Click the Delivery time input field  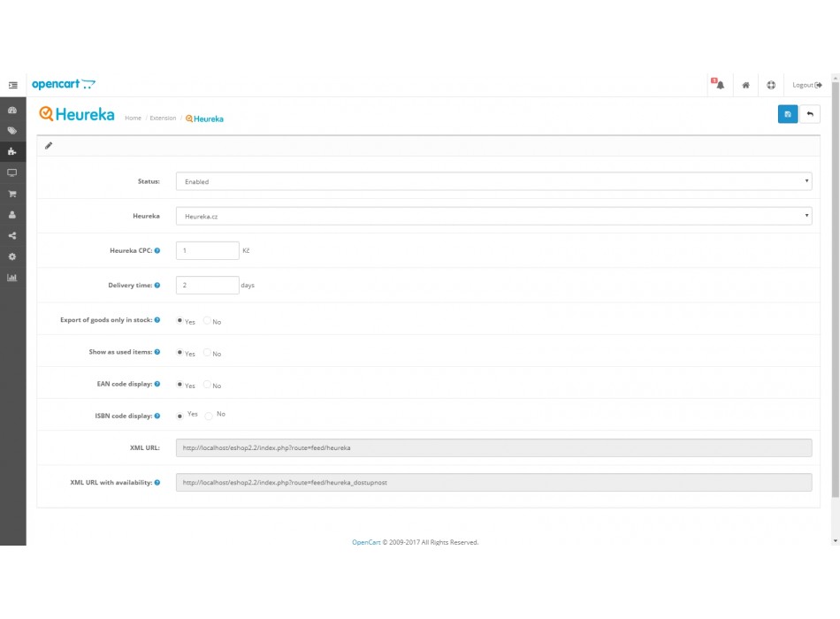pyautogui.click(x=207, y=285)
